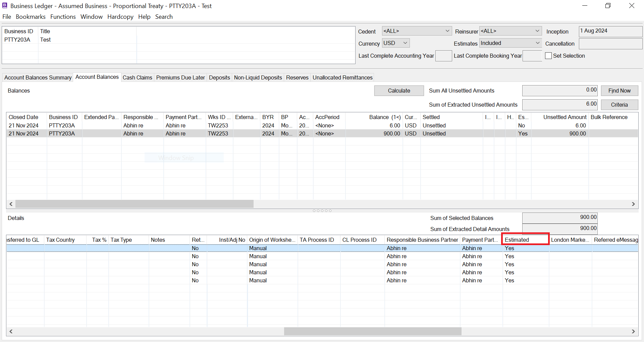644x342 pixels.
Task: Click the right scroll arrow of Balances grid
Action: coord(633,204)
